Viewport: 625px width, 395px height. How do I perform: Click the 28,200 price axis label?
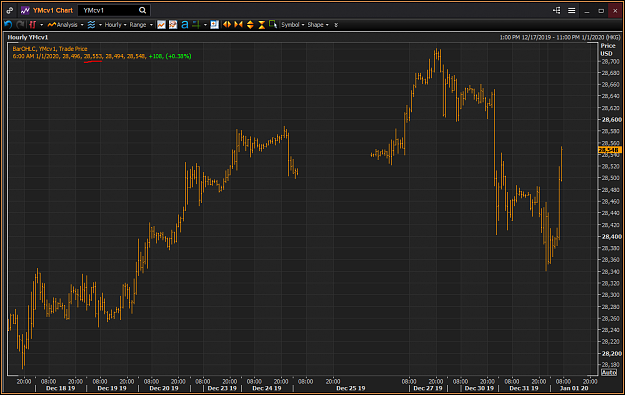point(611,354)
